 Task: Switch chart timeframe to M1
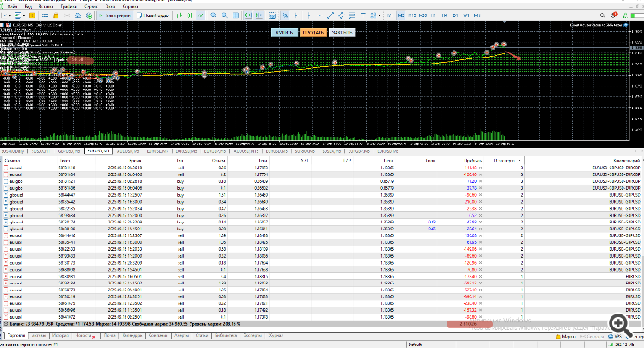tap(389, 15)
